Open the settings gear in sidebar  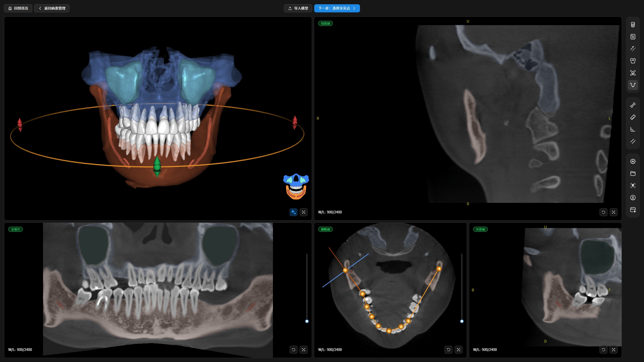633,161
